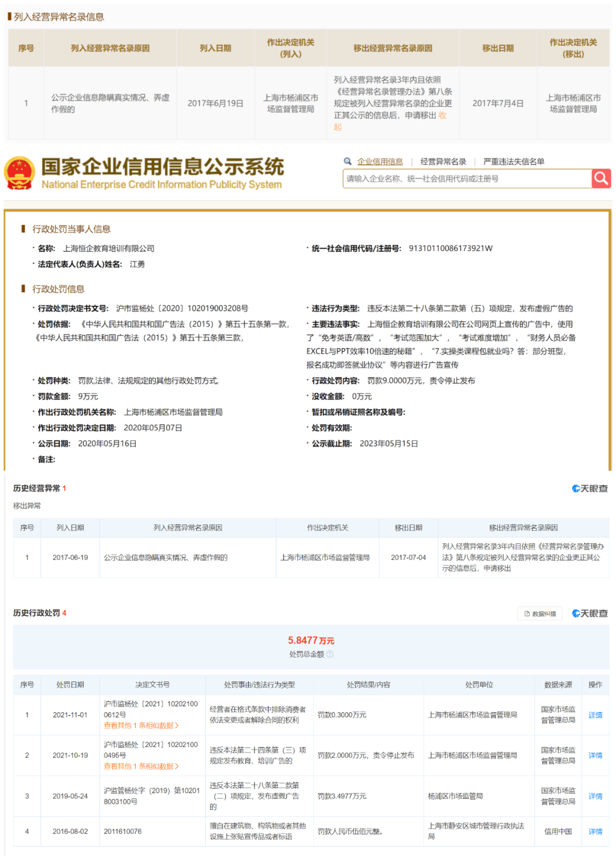Switch to the 严重违法失信名单 tab
The width and height of the screenshot is (616, 860).
pos(513,161)
